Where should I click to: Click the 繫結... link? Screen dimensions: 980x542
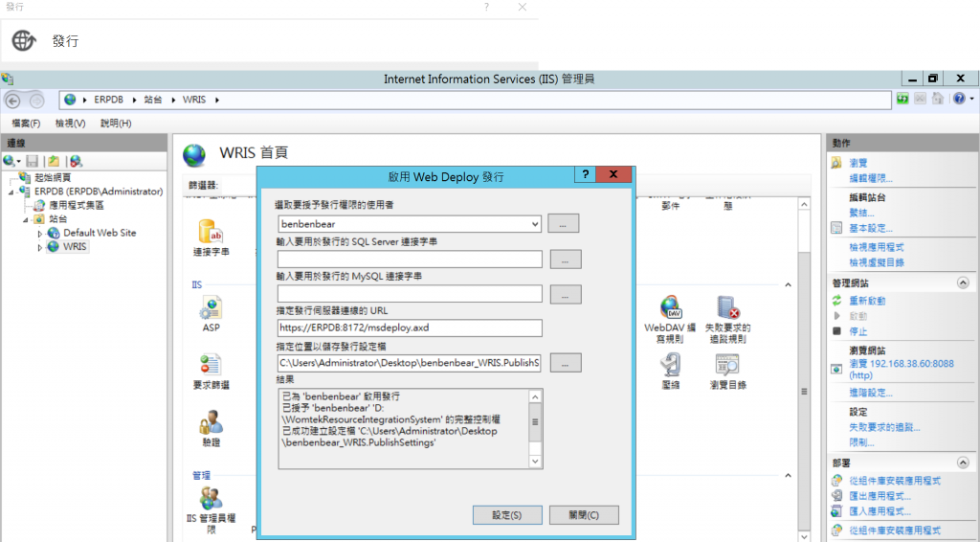(x=861, y=213)
